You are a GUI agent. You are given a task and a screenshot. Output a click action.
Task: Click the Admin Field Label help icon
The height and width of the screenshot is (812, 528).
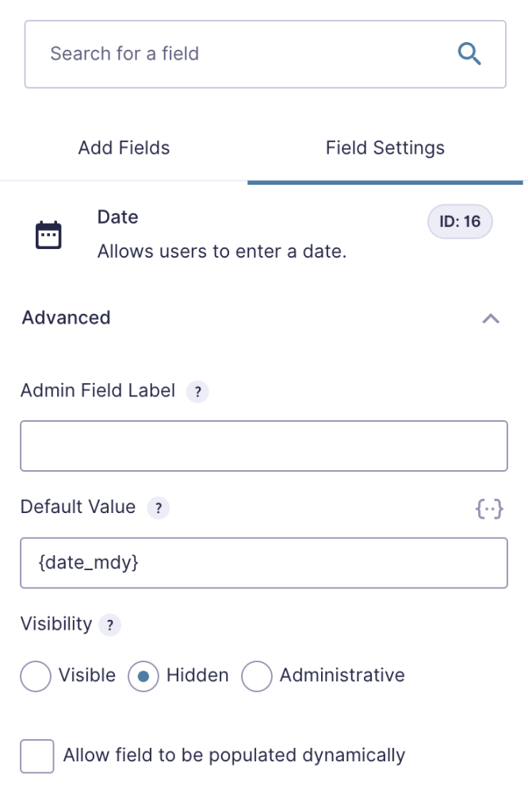coord(197,391)
